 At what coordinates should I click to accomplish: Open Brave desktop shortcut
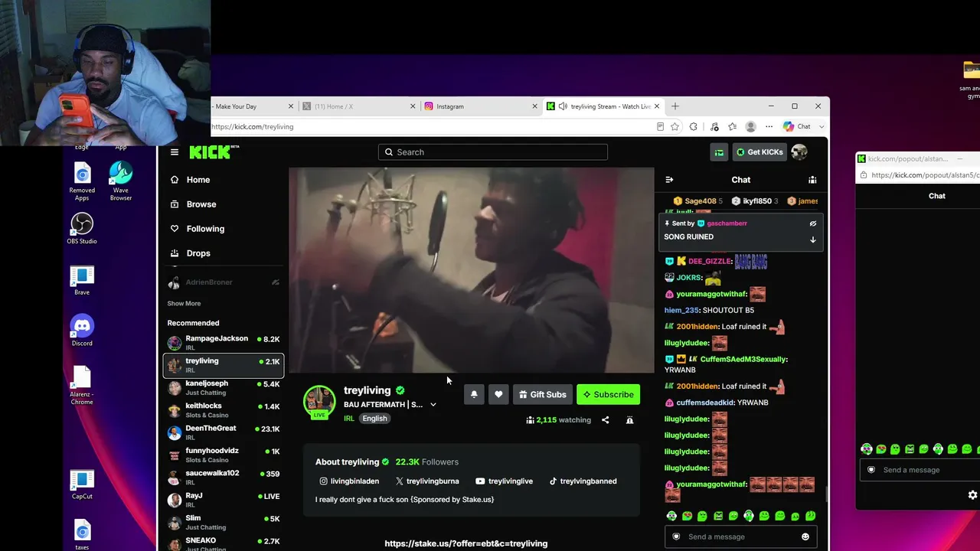point(82,279)
